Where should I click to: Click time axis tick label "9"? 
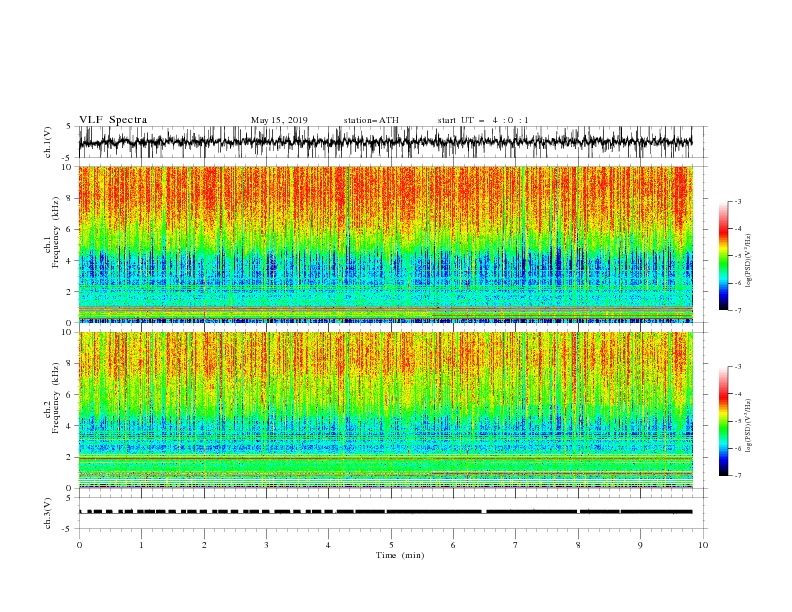(640, 545)
